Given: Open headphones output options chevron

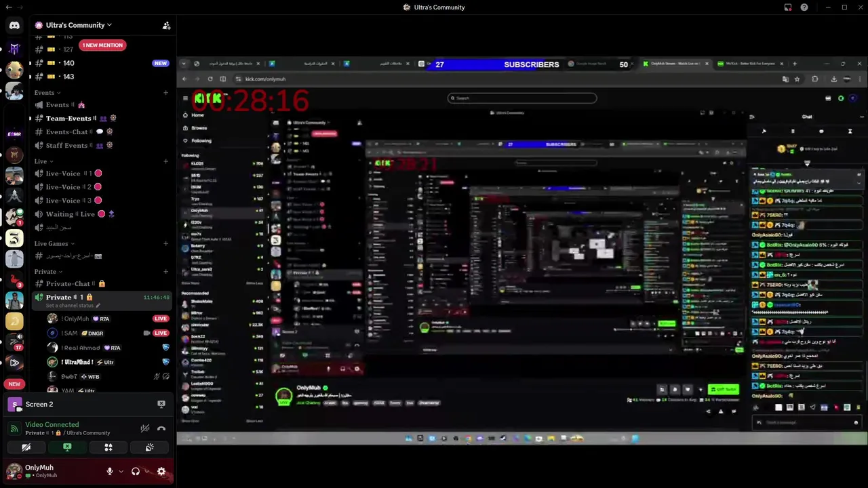Looking at the screenshot, I should [x=147, y=471].
